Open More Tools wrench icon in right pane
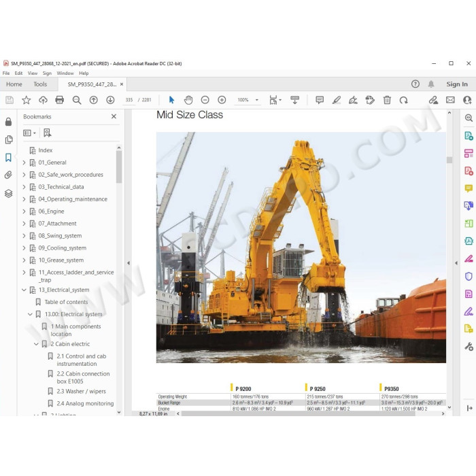 [x=469, y=346]
